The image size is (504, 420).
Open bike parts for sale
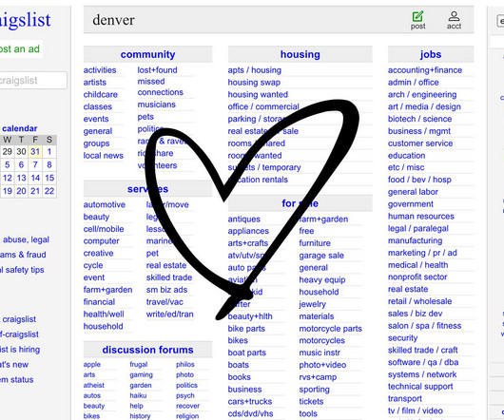[x=246, y=329]
